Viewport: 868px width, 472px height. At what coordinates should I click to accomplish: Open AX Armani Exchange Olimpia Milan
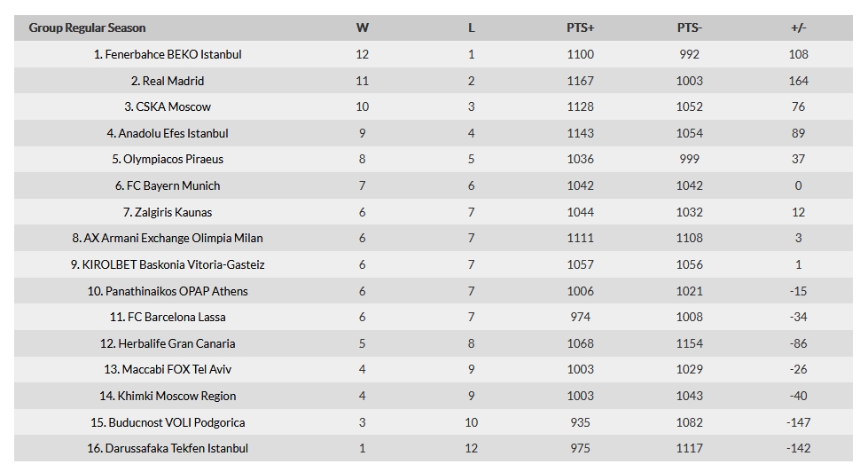[168, 238]
